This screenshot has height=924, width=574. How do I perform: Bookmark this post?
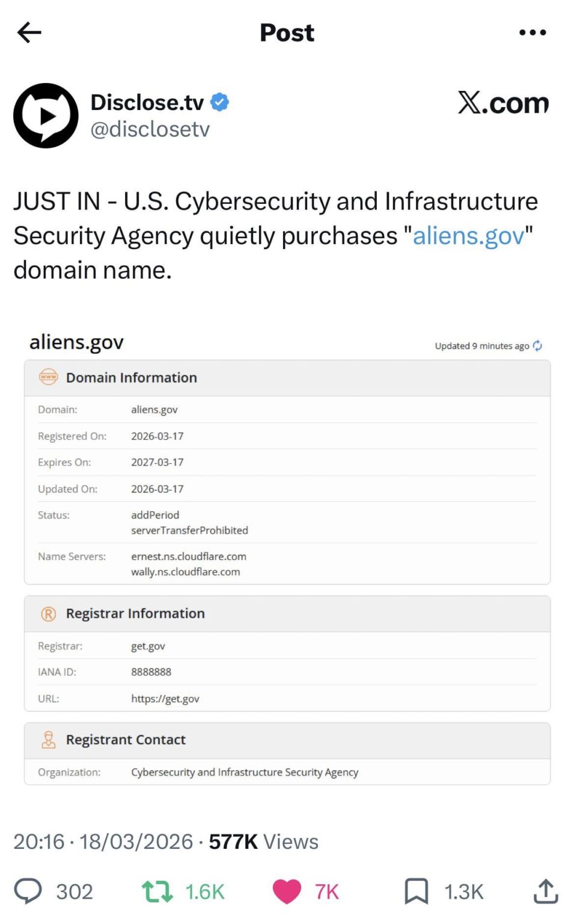point(416,891)
